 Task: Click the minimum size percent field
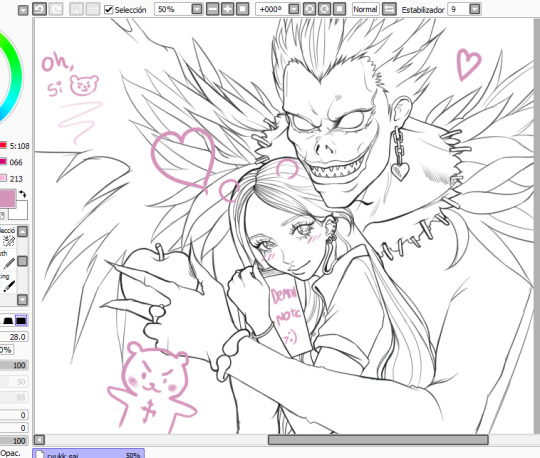6,350
